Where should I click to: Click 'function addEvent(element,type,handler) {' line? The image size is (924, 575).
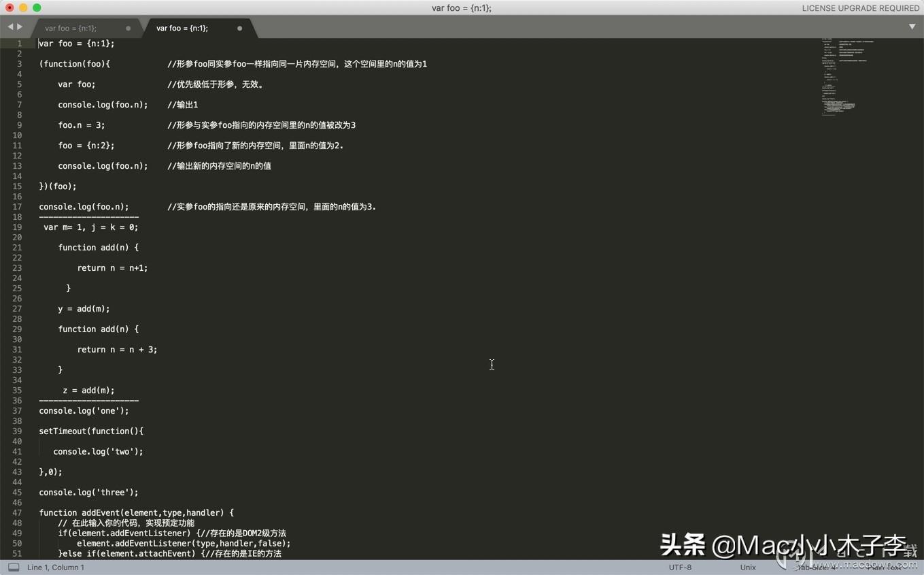point(136,513)
